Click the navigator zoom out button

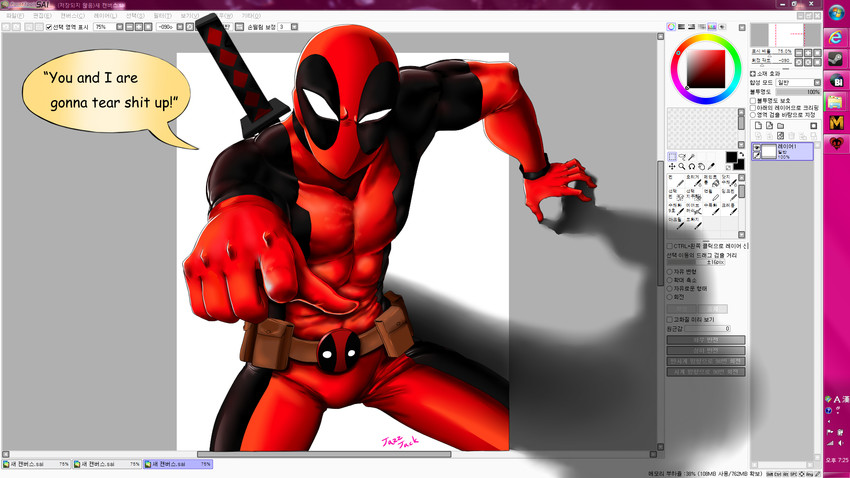point(799,53)
